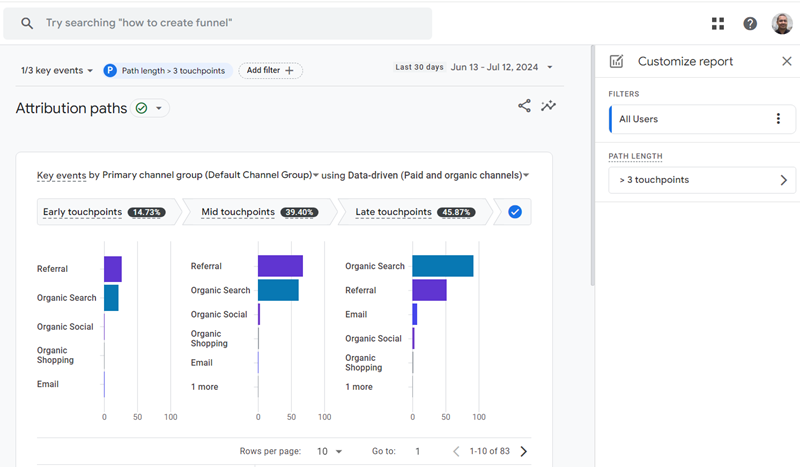The width and height of the screenshot is (800, 467).
Task: Close the Customize report panel
Action: (x=787, y=61)
